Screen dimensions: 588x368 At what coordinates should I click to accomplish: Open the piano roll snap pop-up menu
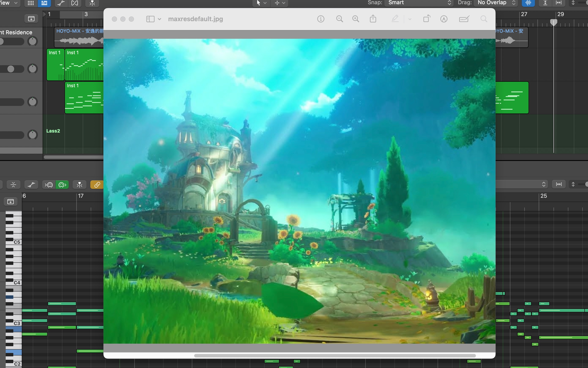pyautogui.click(x=521, y=184)
